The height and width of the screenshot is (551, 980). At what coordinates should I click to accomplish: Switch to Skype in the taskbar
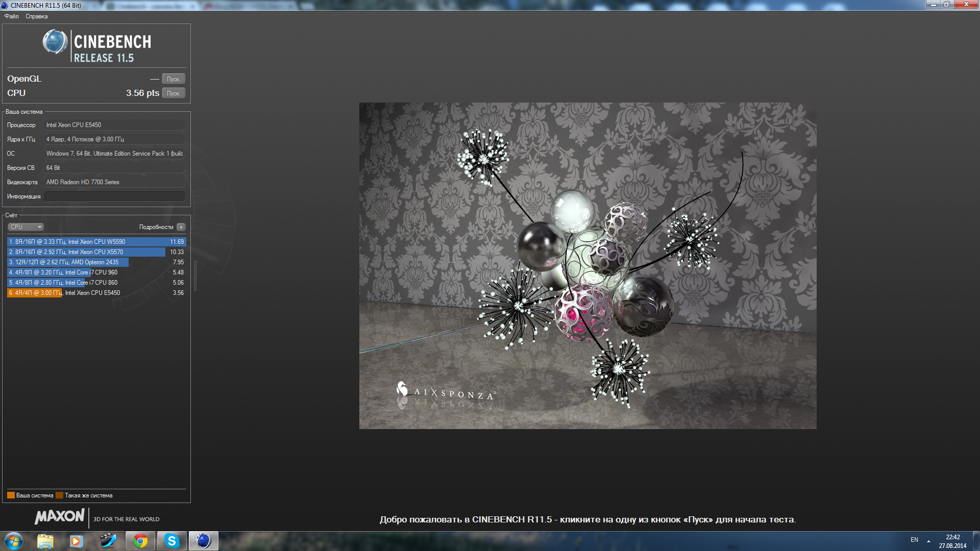click(x=172, y=541)
